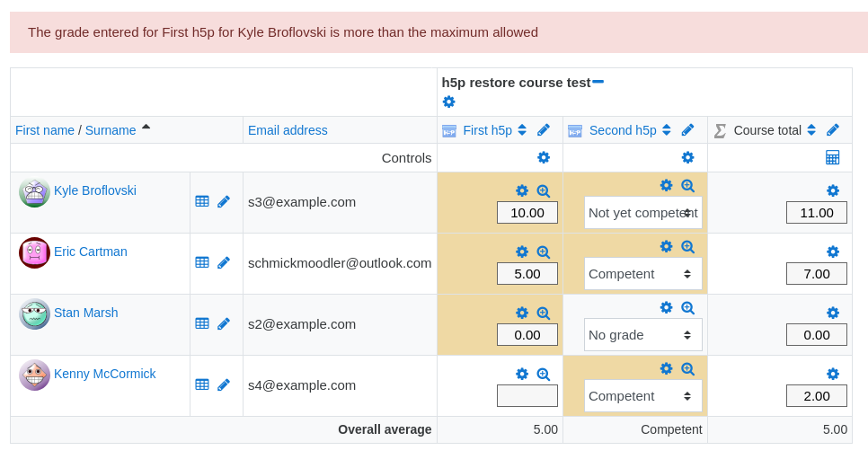Sort by the Course total column arrows

click(811, 130)
